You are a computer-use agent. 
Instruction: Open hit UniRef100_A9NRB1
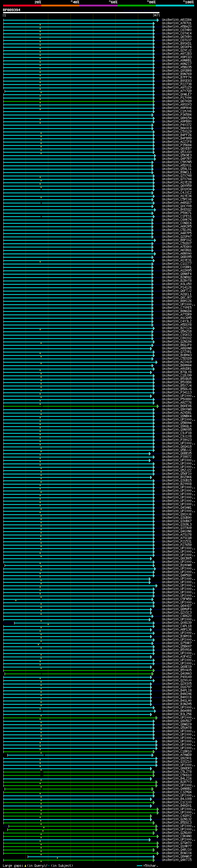click(x=176, y=61)
